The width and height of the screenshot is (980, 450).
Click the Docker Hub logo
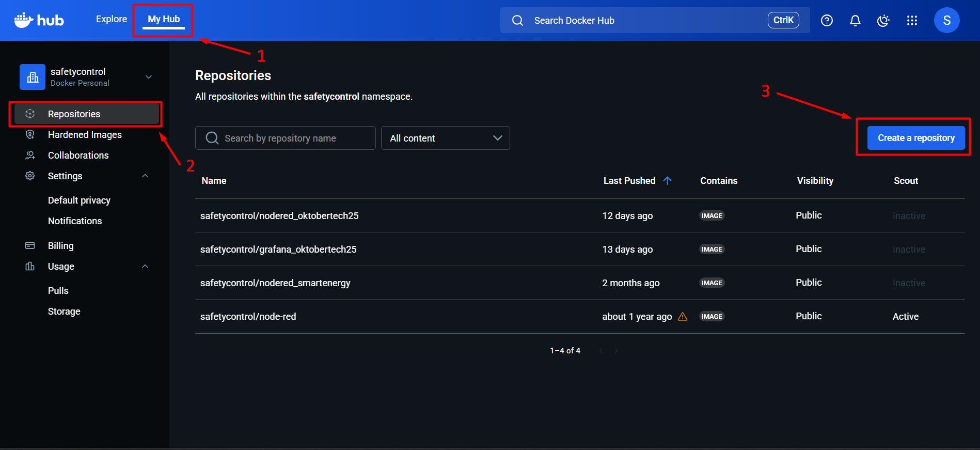pos(39,20)
